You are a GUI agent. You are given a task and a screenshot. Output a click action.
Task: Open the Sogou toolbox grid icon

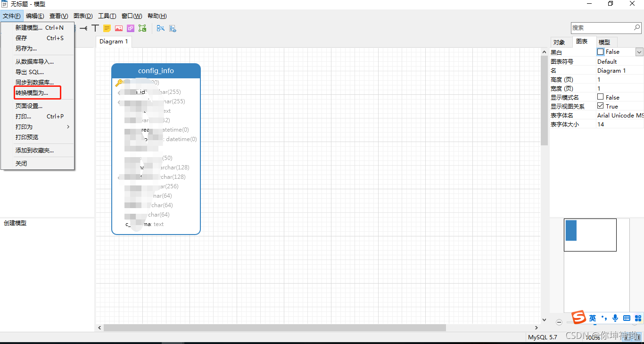[638, 318]
